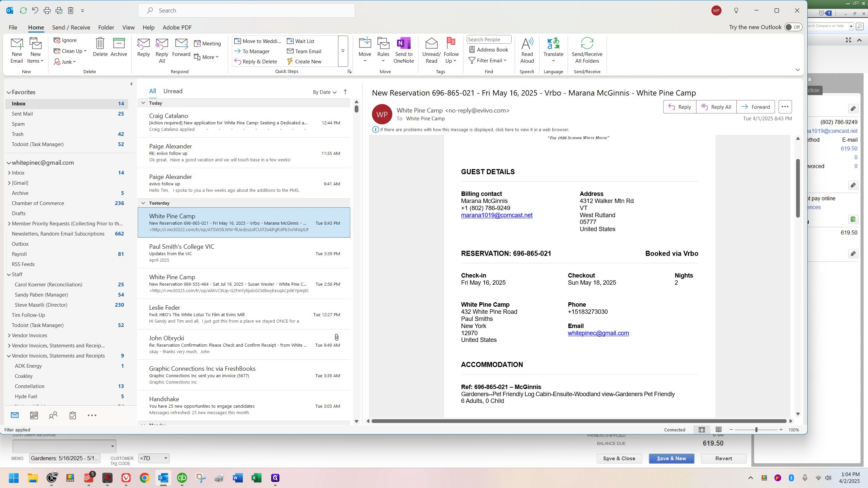Open Word from the taskbar
The width and height of the screenshot is (868, 488).
238,478
